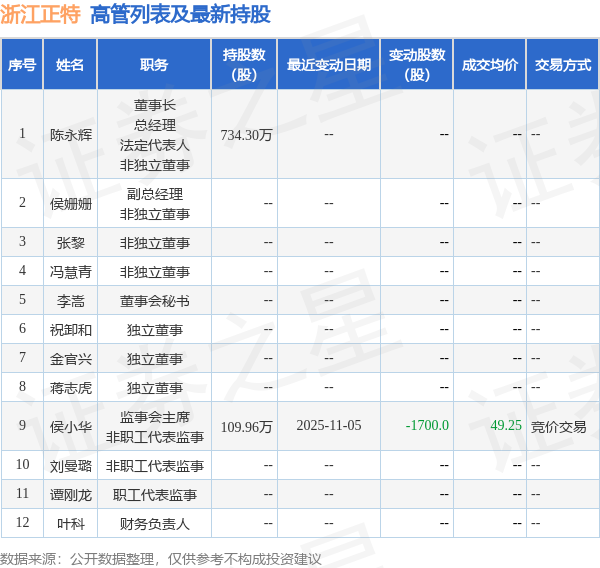Click the 49.25 average price
Screen dimensions: 600x568
506,426
